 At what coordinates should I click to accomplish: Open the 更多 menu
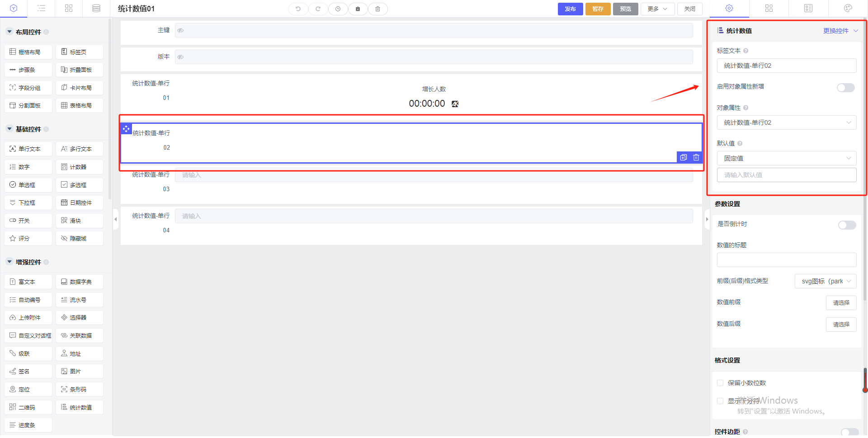click(x=657, y=9)
